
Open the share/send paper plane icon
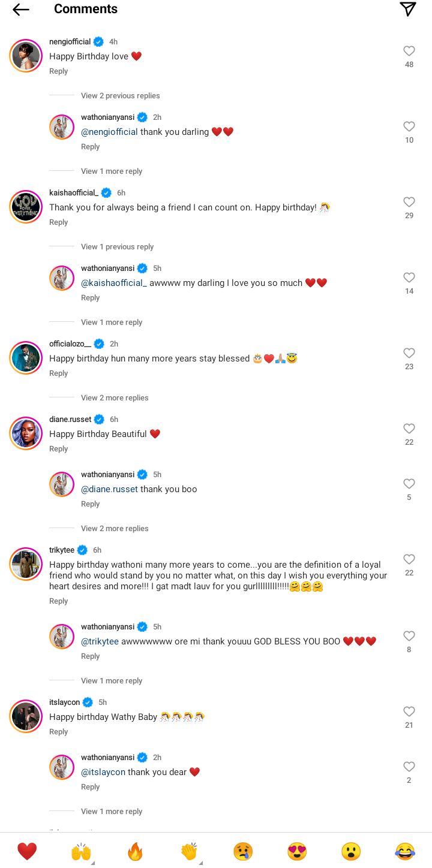coord(408,9)
